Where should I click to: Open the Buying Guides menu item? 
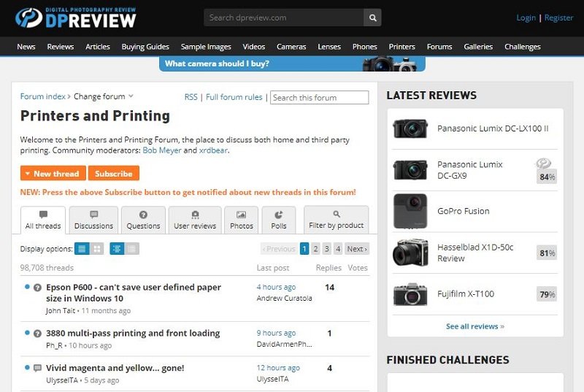point(145,47)
